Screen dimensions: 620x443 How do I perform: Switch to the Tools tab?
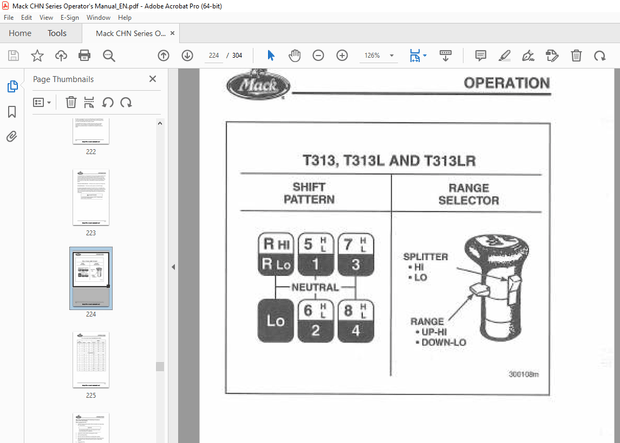coord(57,33)
